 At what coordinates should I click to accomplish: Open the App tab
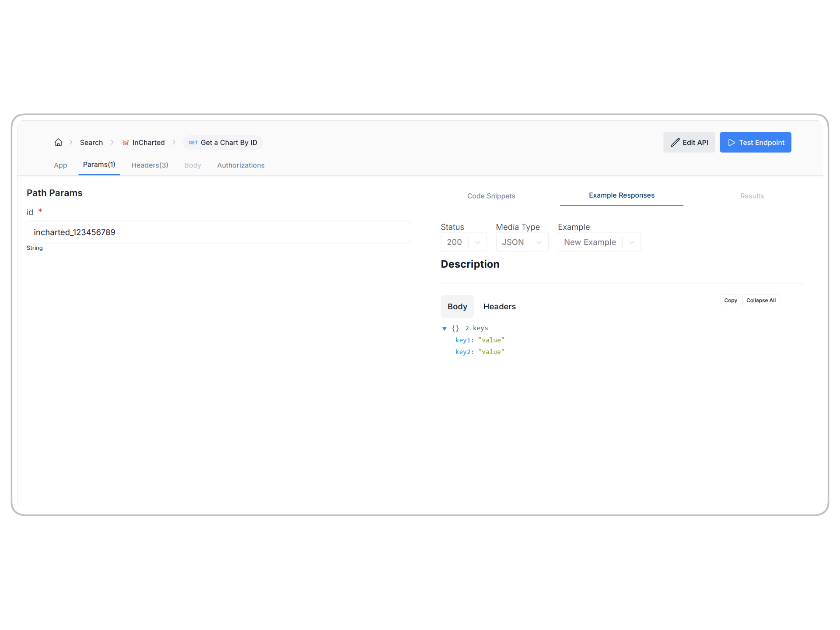[x=60, y=165]
